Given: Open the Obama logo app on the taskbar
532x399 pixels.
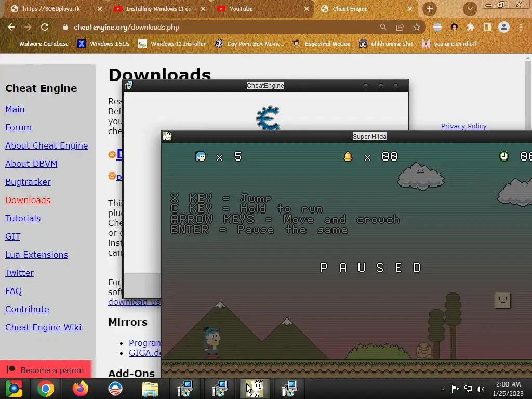Looking at the screenshot, I should (x=115, y=389).
